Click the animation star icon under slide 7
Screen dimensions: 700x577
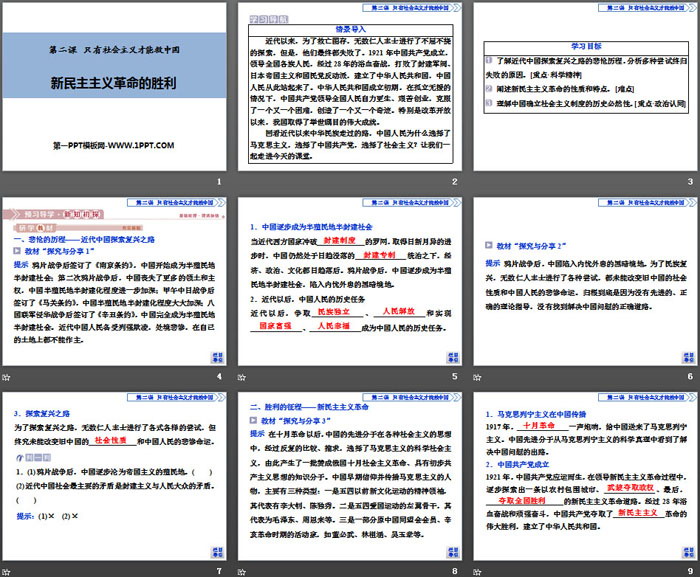[7, 569]
